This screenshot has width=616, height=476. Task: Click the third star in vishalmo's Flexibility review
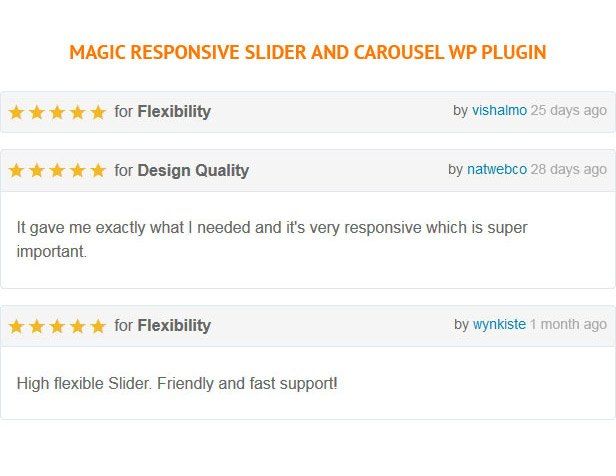[57, 112]
